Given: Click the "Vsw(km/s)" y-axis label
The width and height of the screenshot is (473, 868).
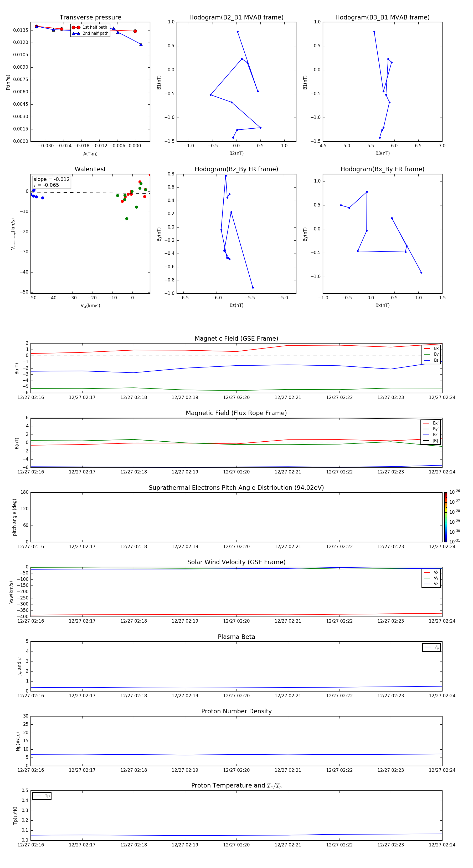Looking at the screenshot, I should coord(11,592).
